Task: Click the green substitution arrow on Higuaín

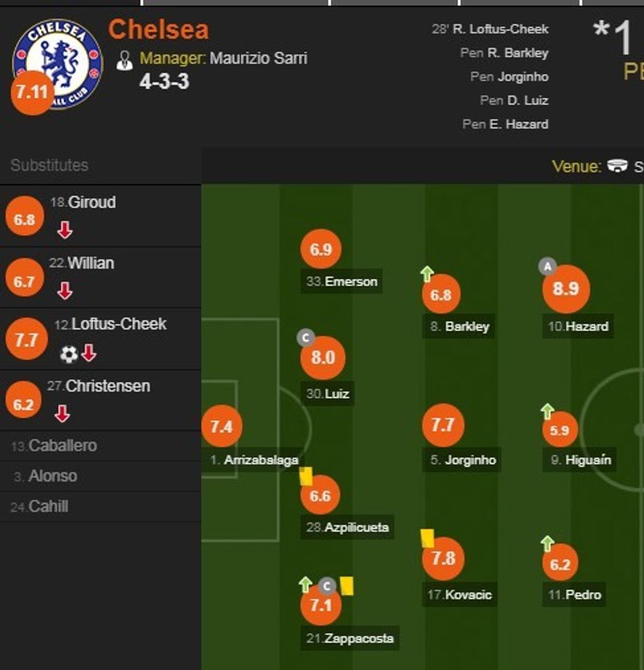Action: click(547, 412)
